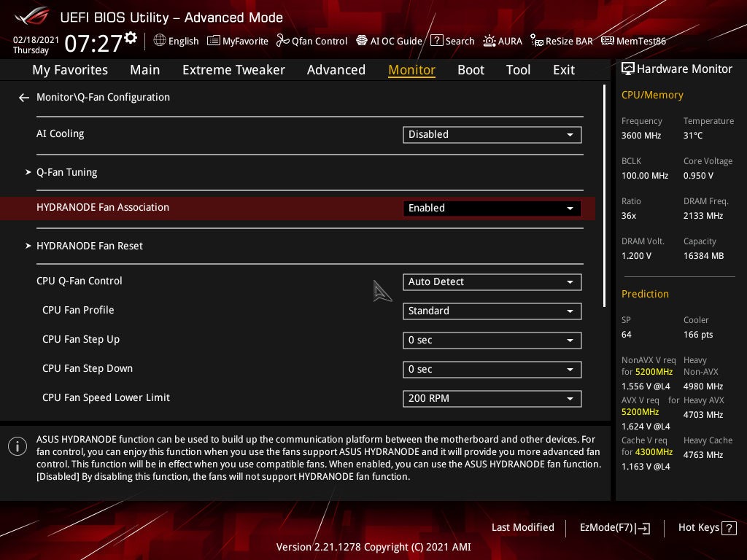Click the 100.00 MHz BCLK value
747x560 pixels.
point(645,176)
